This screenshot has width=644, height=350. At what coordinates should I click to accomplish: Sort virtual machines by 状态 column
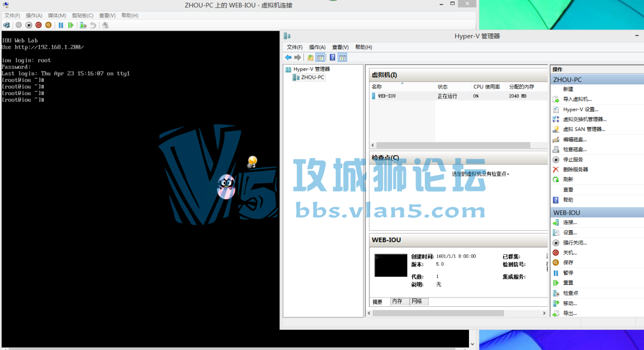click(453, 86)
